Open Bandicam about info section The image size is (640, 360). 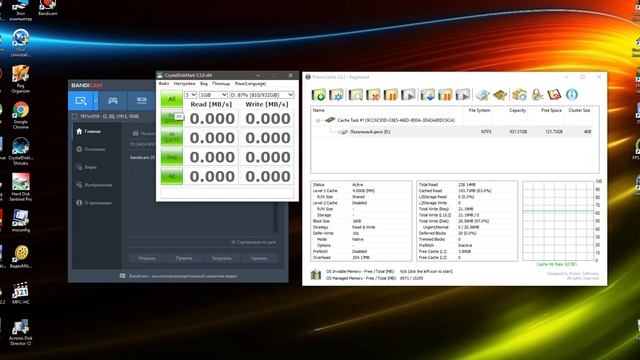click(93, 203)
